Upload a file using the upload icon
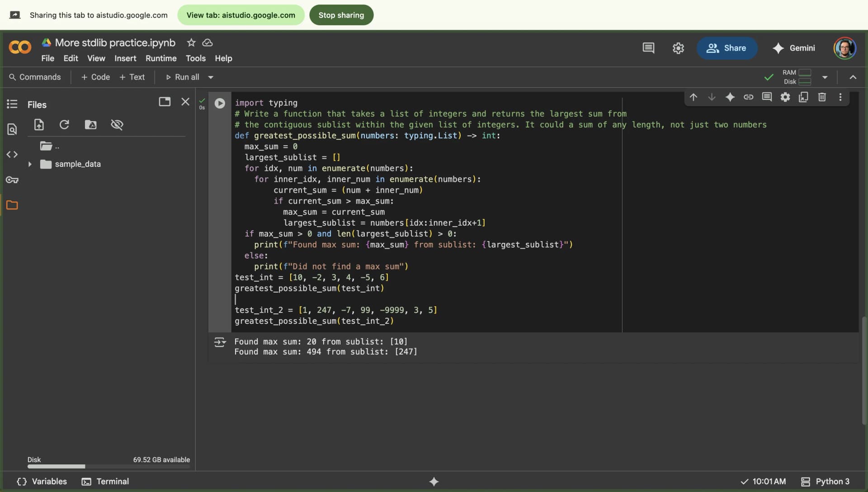Image resolution: width=868 pixels, height=492 pixels. (39, 124)
